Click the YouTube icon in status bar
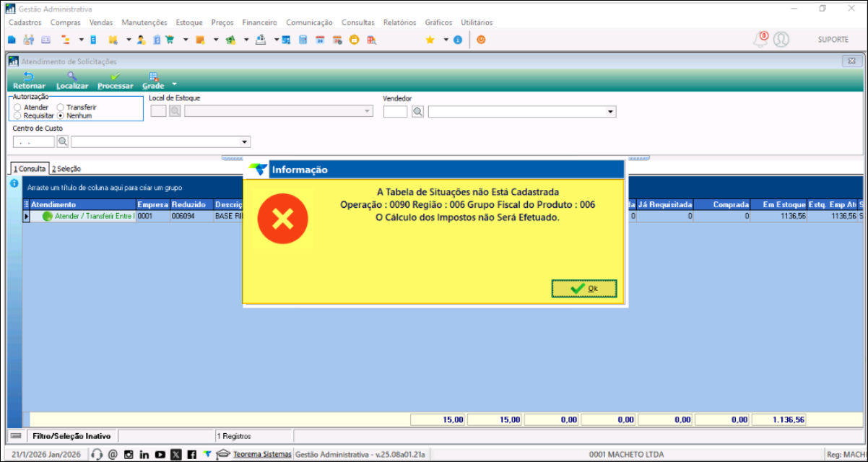This screenshot has height=462, width=868. [x=160, y=455]
